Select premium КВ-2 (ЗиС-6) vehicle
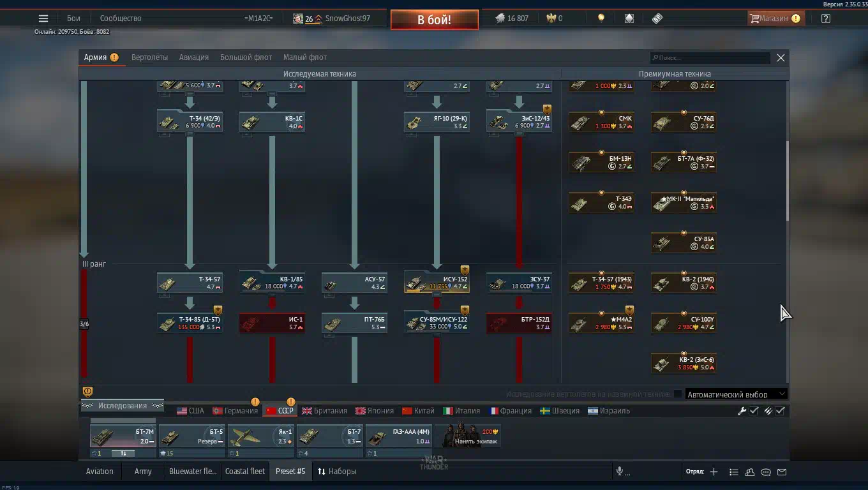Image resolution: width=868 pixels, height=490 pixels. (x=684, y=363)
